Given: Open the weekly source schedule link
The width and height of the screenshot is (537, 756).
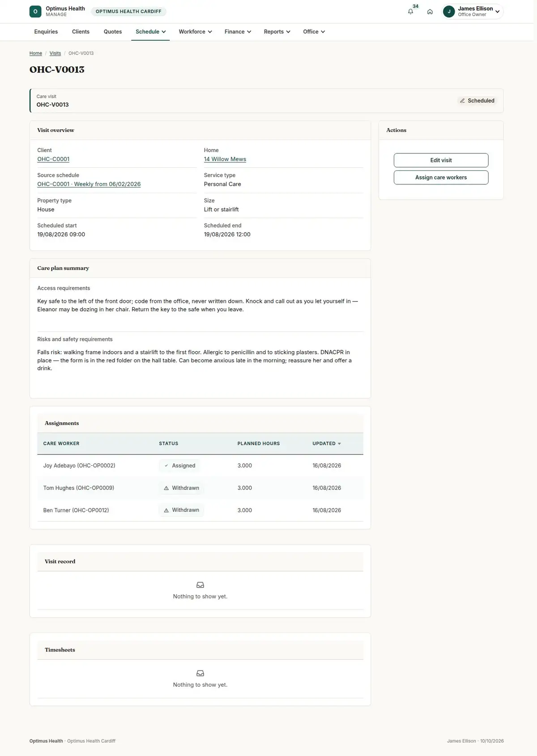Looking at the screenshot, I should (89, 184).
